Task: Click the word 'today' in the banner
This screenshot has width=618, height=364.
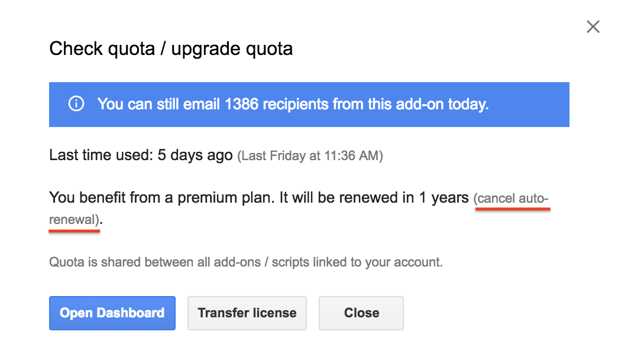Action: 467,105
